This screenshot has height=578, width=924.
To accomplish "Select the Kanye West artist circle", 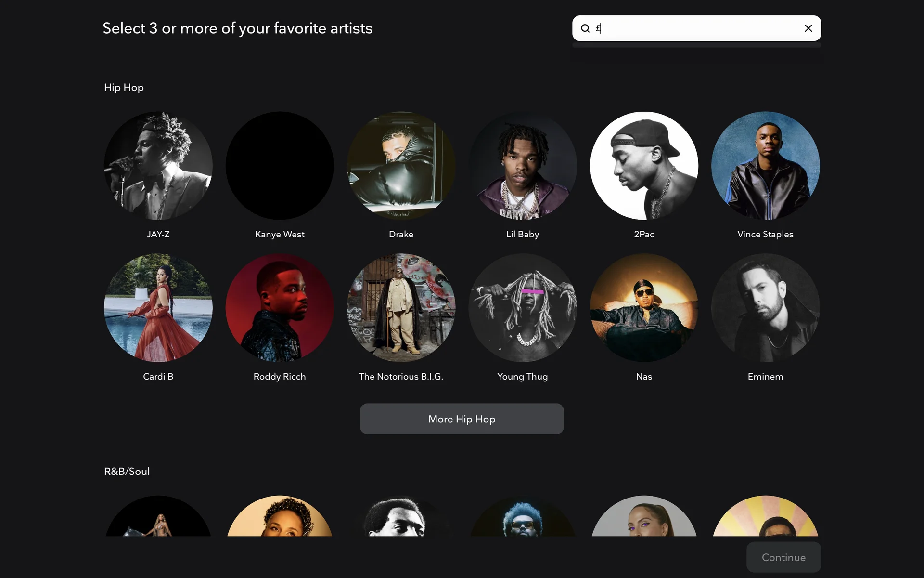I will pyautogui.click(x=280, y=166).
